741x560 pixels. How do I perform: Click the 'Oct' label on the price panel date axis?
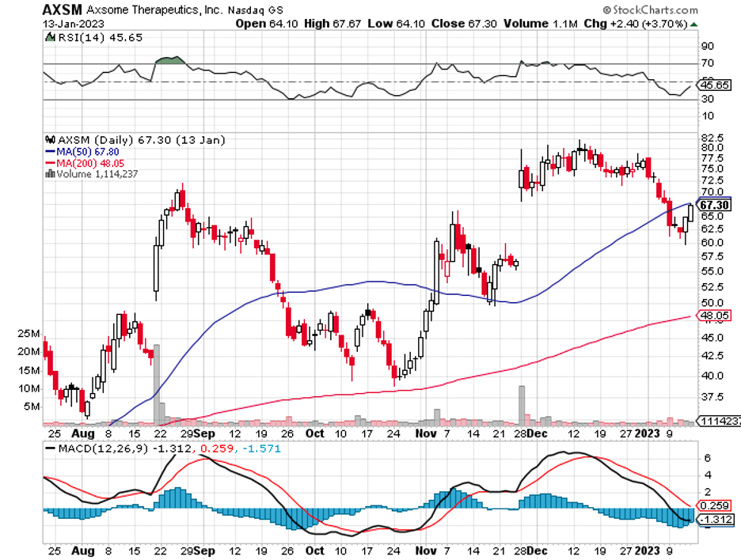click(x=315, y=433)
